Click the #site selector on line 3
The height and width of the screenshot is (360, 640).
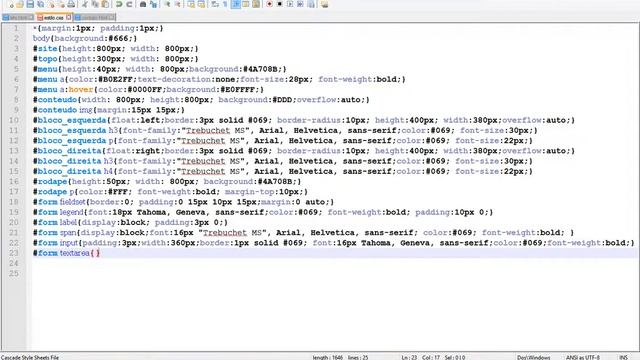(x=45, y=49)
